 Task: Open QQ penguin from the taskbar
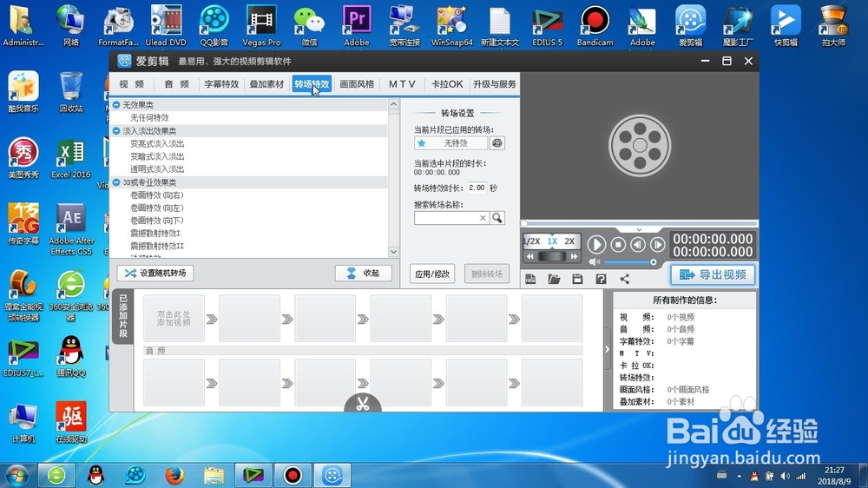pyautogui.click(x=96, y=475)
